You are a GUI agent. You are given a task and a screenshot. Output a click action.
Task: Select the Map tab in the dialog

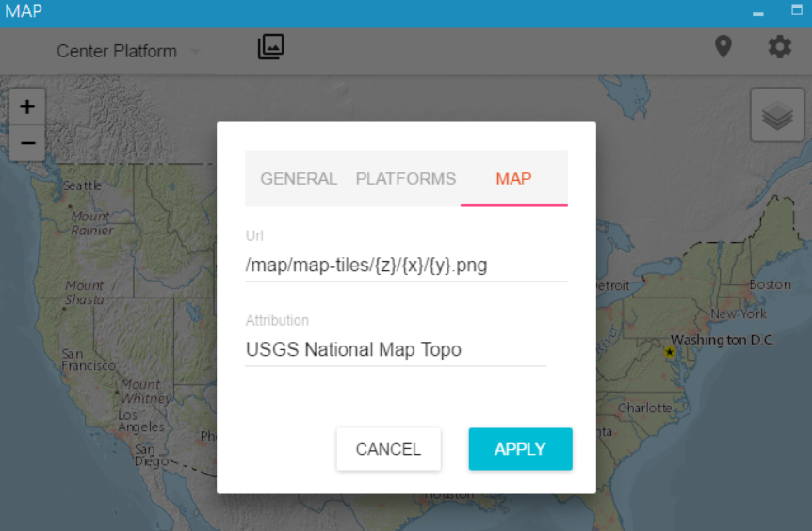click(513, 179)
